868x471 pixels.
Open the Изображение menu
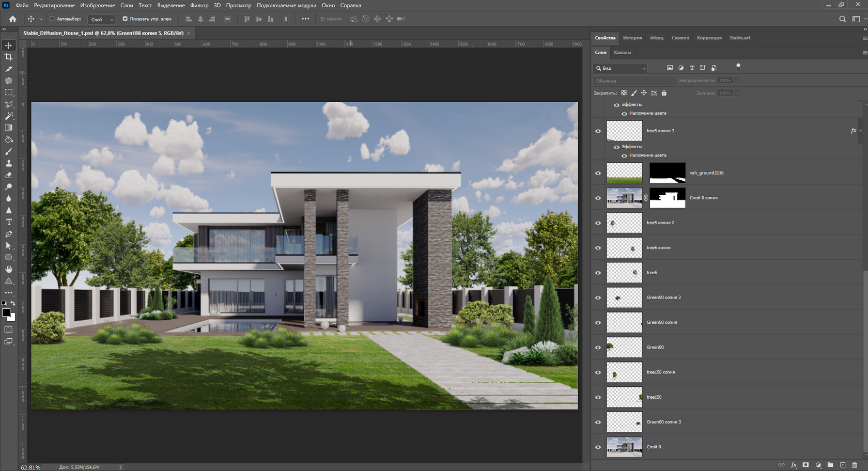tap(98, 5)
